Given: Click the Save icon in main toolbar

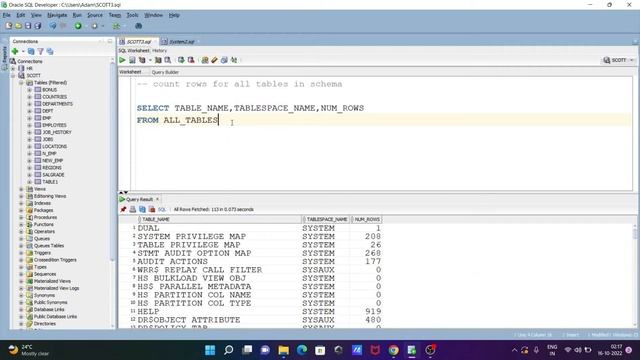Looking at the screenshot, I should [x=28, y=26].
